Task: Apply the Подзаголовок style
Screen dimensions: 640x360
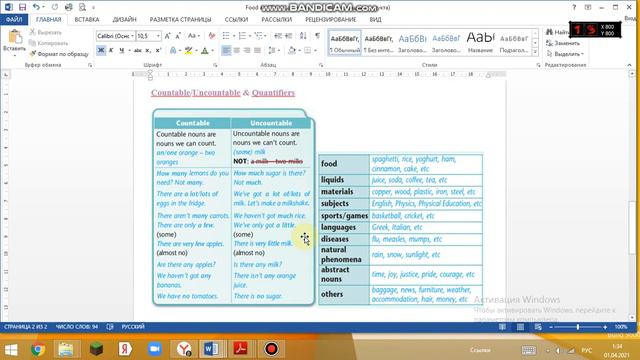Action: click(514, 42)
